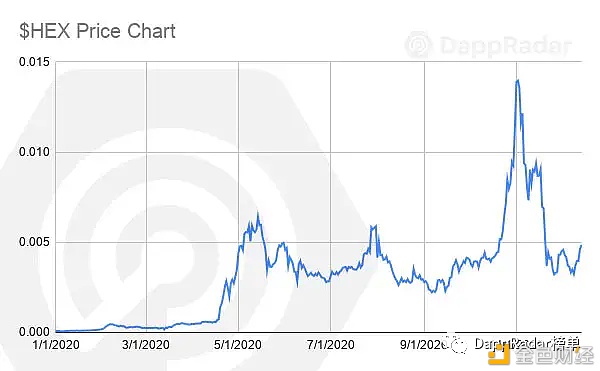Select the 3/1/2020 date label
This screenshot has width=600, height=371.
146,345
